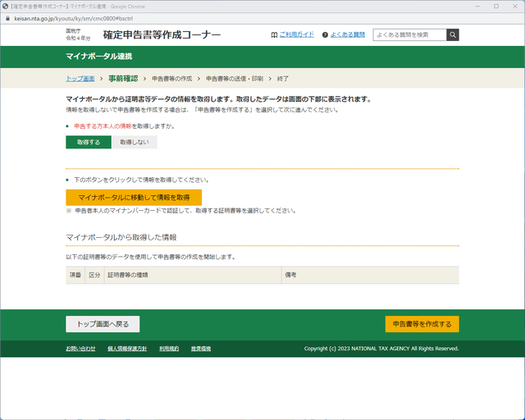This screenshot has width=525, height=420.
Task: Select the 取得しない option
Action: [135, 142]
